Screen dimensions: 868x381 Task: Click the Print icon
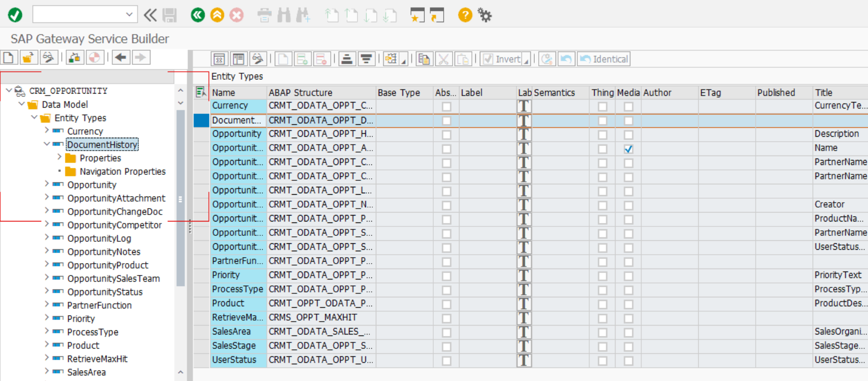[264, 15]
